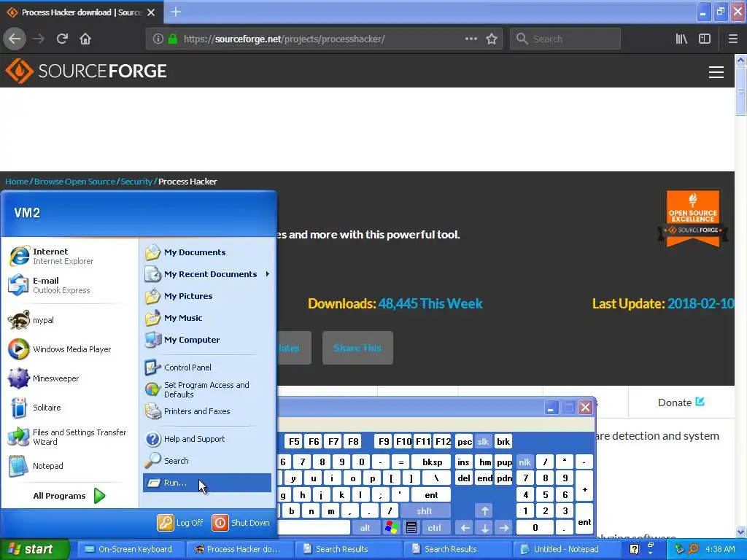This screenshot has width=747, height=560.
Task: Open the SourceForge site navigation menu
Action: pyautogui.click(x=716, y=72)
